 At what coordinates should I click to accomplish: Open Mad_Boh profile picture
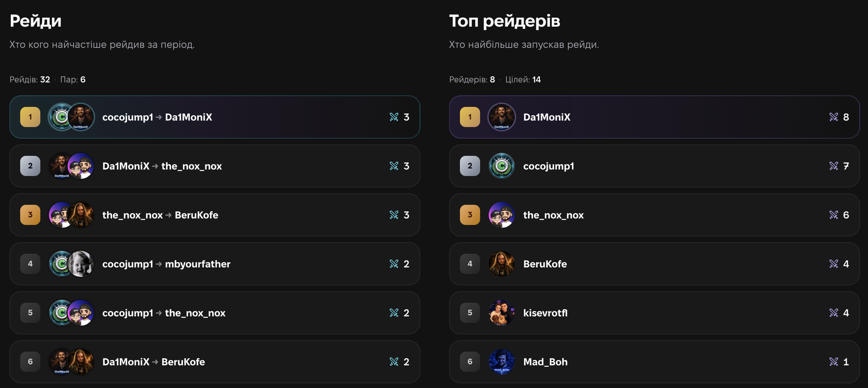click(502, 362)
